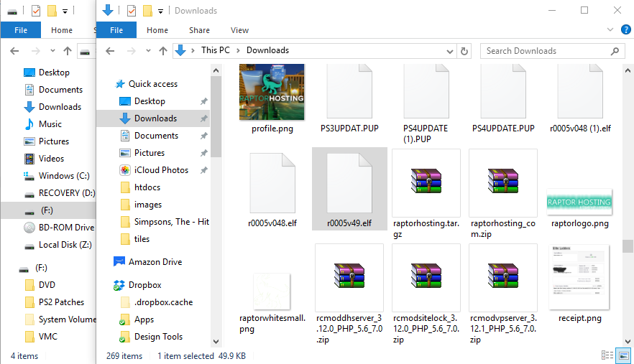Select Documents under Quick access
The width and height of the screenshot is (634, 364).
point(156,136)
